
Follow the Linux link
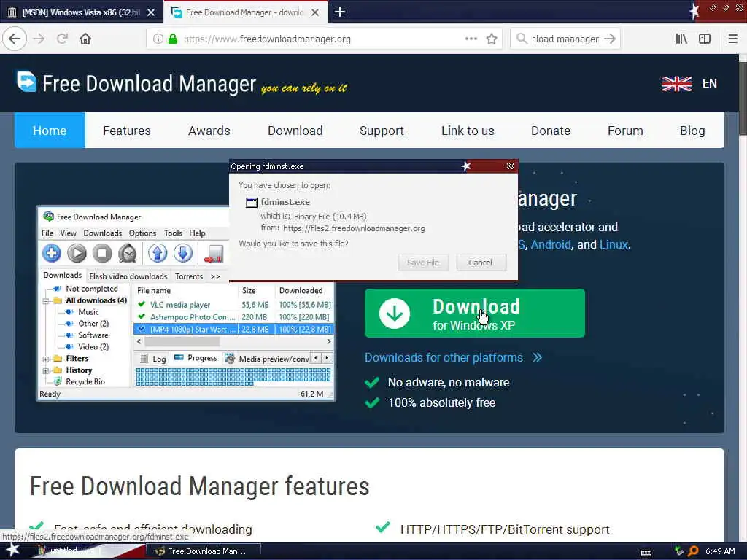click(614, 244)
